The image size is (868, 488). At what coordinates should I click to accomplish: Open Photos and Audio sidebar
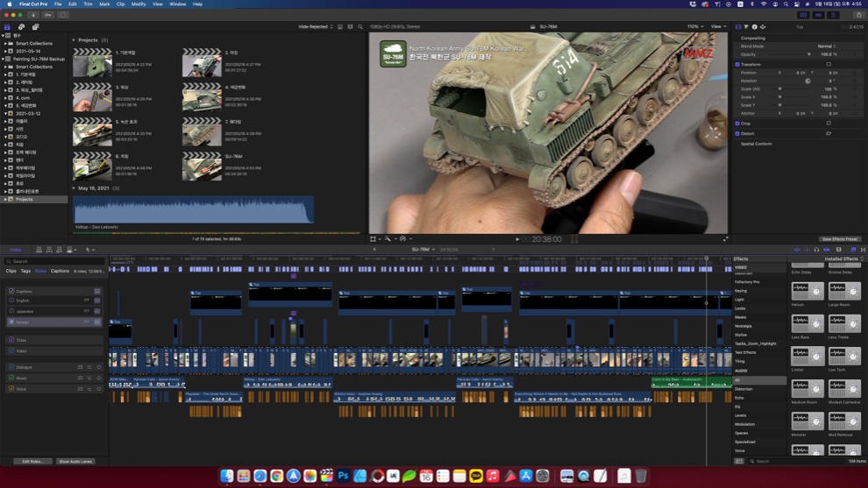point(22,27)
